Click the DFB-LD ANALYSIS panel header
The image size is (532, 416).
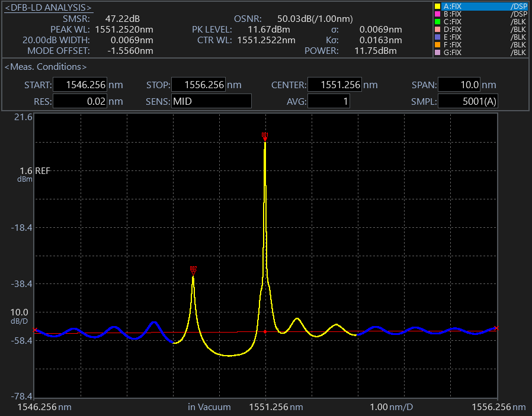(48, 8)
